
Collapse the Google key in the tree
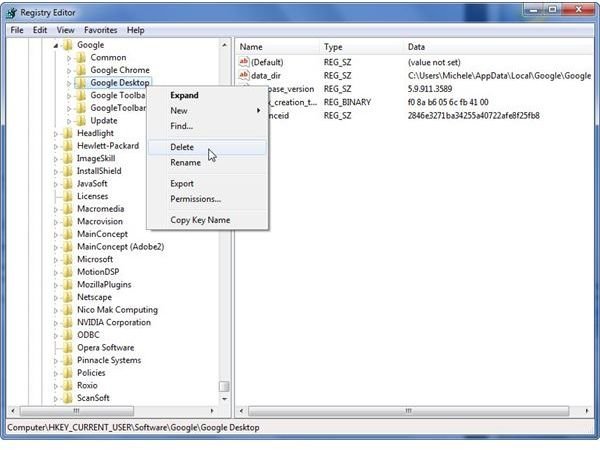[56, 46]
